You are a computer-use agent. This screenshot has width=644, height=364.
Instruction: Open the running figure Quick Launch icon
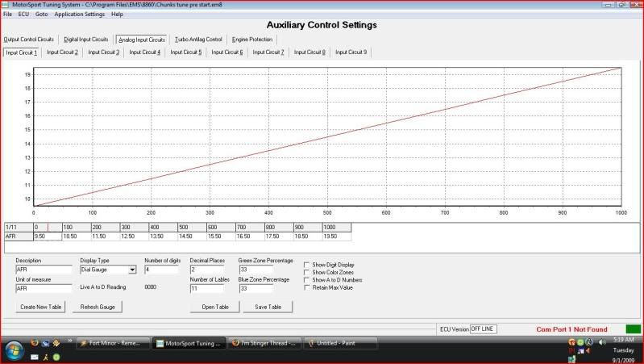click(46, 357)
